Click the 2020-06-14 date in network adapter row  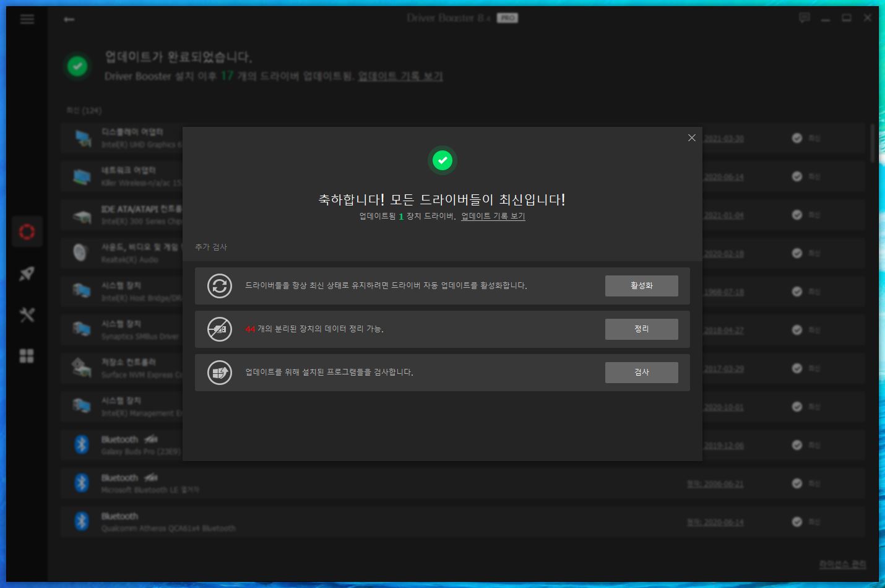(723, 177)
